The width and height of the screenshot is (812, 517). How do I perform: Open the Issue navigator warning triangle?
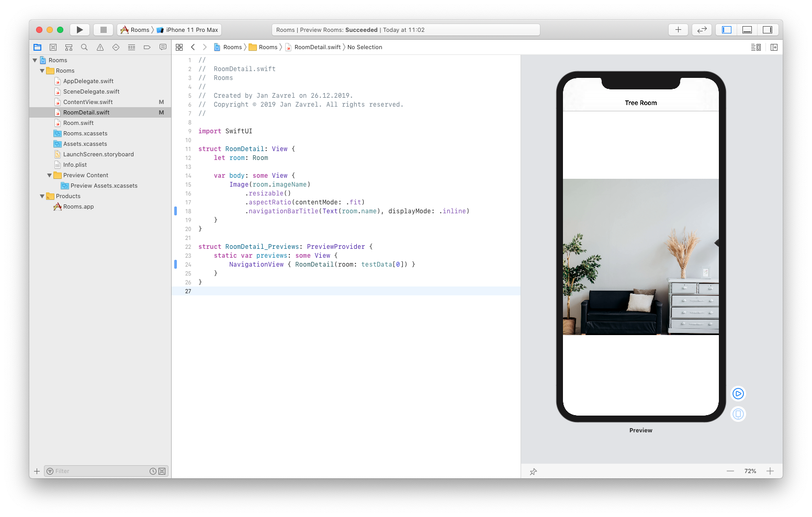(x=100, y=47)
